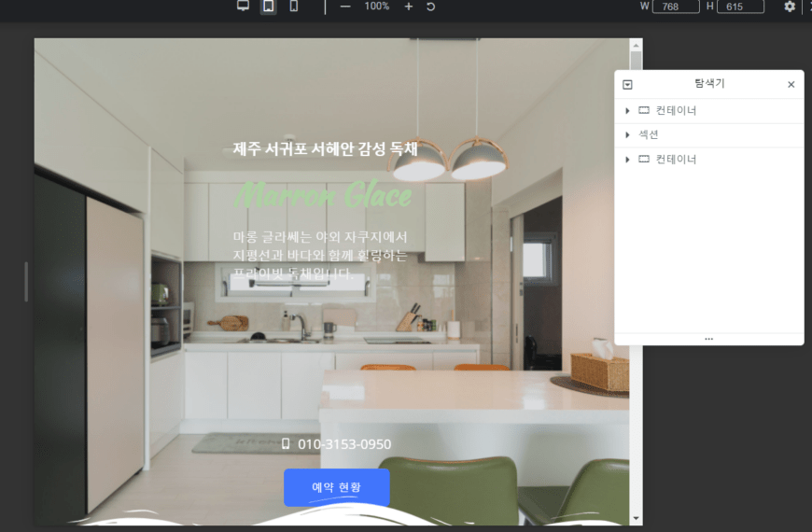Image resolution: width=812 pixels, height=532 pixels.
Task: Click the phone number 010-3153-0950
Action: pos(344,444)
